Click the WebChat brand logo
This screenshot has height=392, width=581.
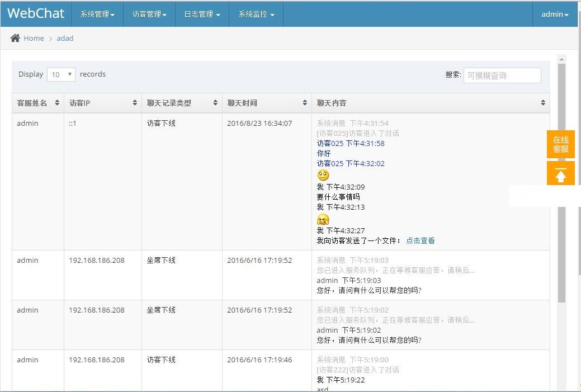tap(36, 13)
